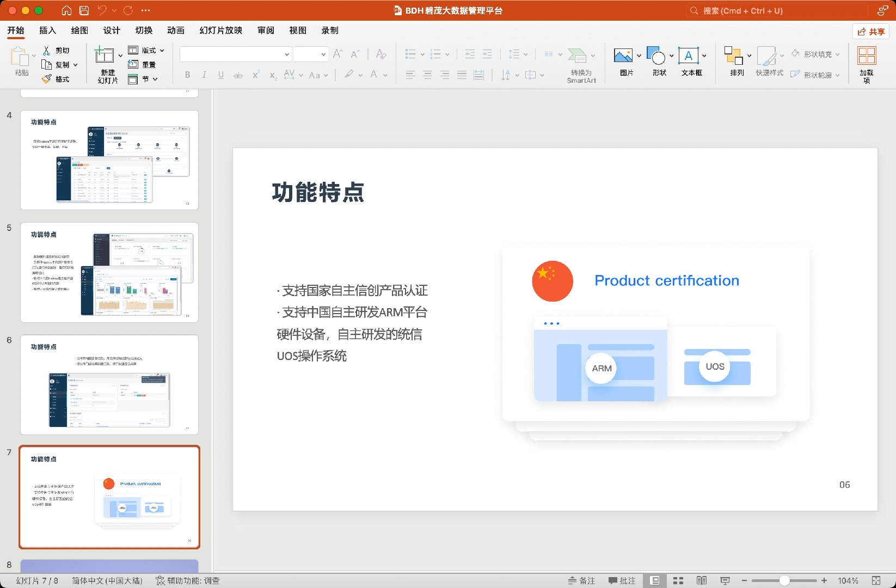Screen dimensions: 896x588
Task: Switch to Slide Sorter view
Action: (678, 580)
